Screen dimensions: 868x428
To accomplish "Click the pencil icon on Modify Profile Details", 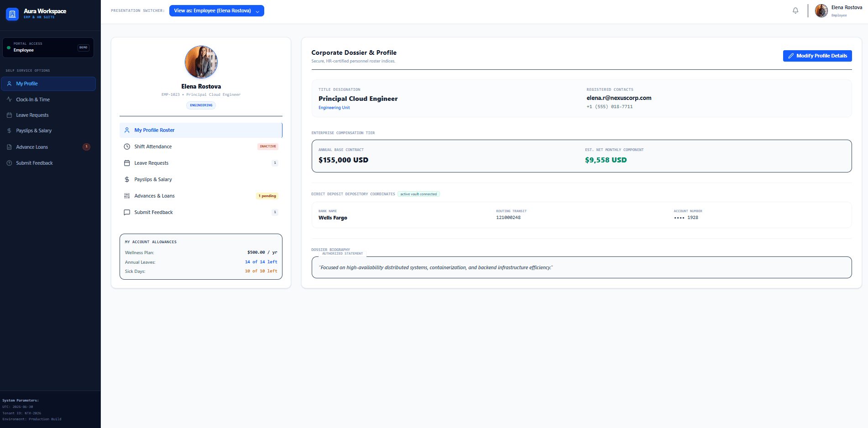I will click(791, 56).
